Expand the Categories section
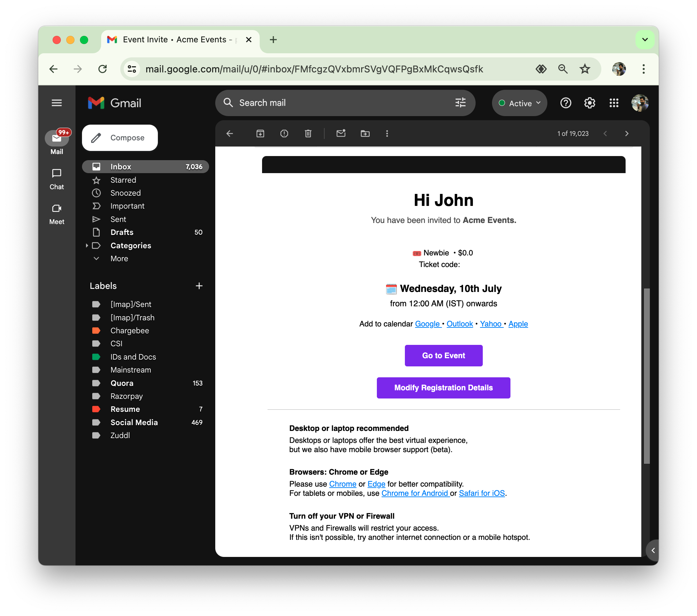This screenshot has height=616, width=697. [87, 246]
